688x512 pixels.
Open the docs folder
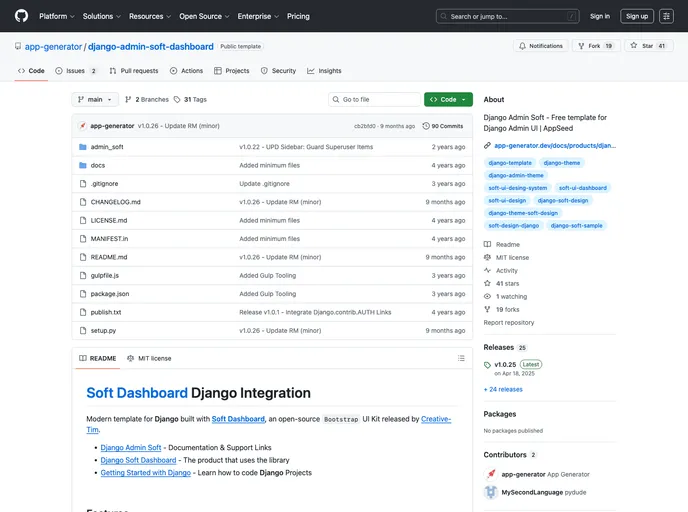tap(98, 165)
